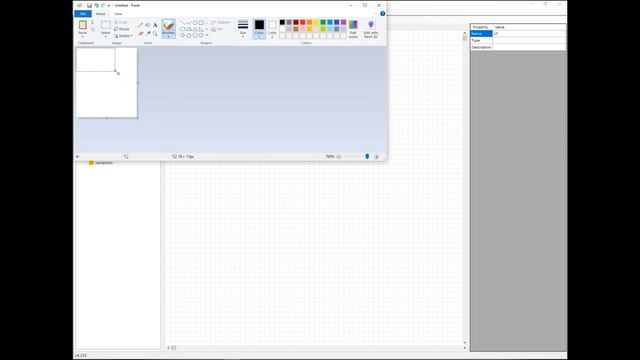Open the Paste dropdown arrow
640x360 pixels.
point(82,37)
